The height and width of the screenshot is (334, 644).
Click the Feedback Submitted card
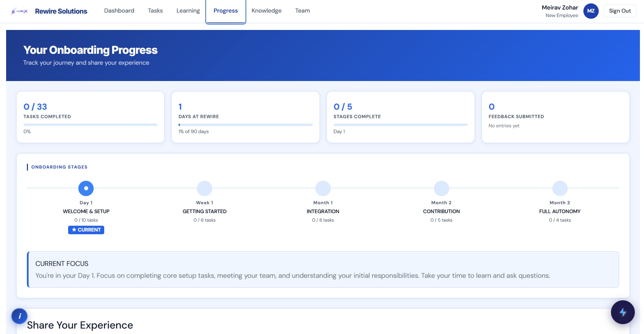(555, 117)
